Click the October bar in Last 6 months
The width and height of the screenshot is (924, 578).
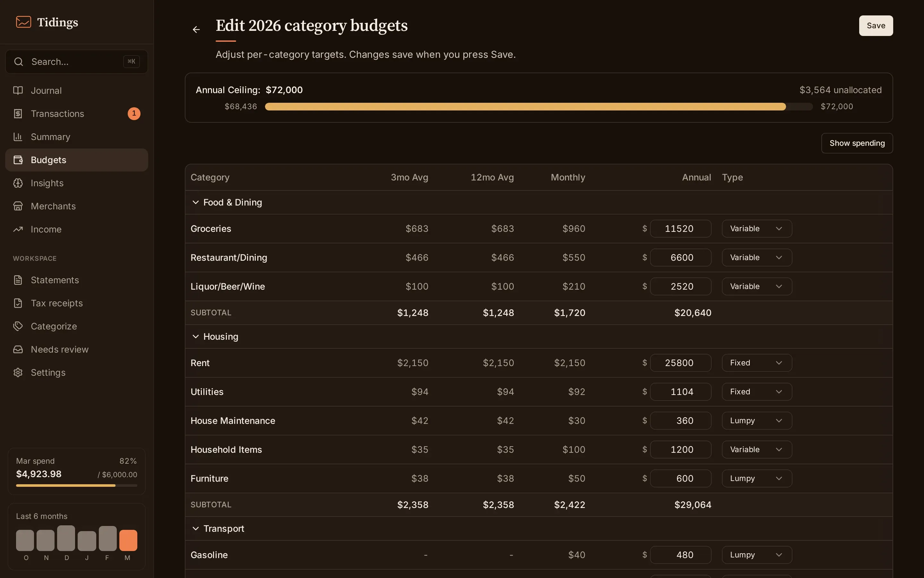pyautogui.click(x=25, y=540)
